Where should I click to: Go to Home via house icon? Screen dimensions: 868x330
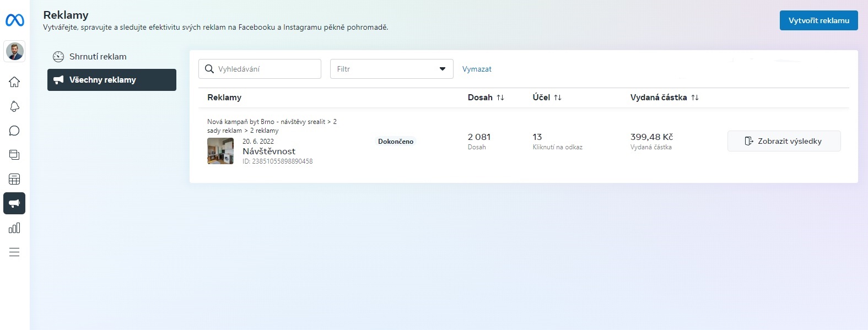tap(14, 82)
